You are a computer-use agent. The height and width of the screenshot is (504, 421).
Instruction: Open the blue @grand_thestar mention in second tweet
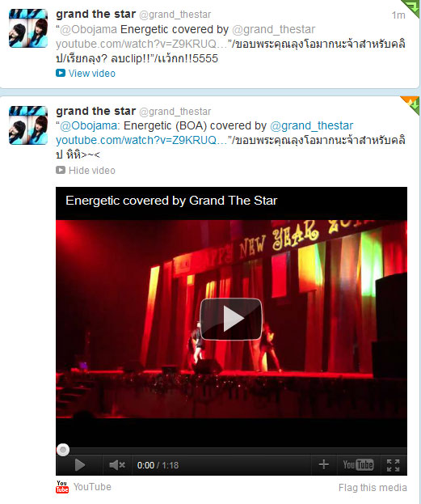311,125
